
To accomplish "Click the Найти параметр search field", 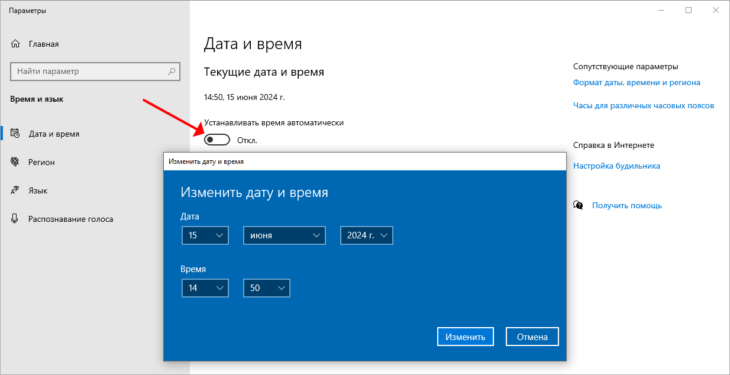I will tap(95, 72).
